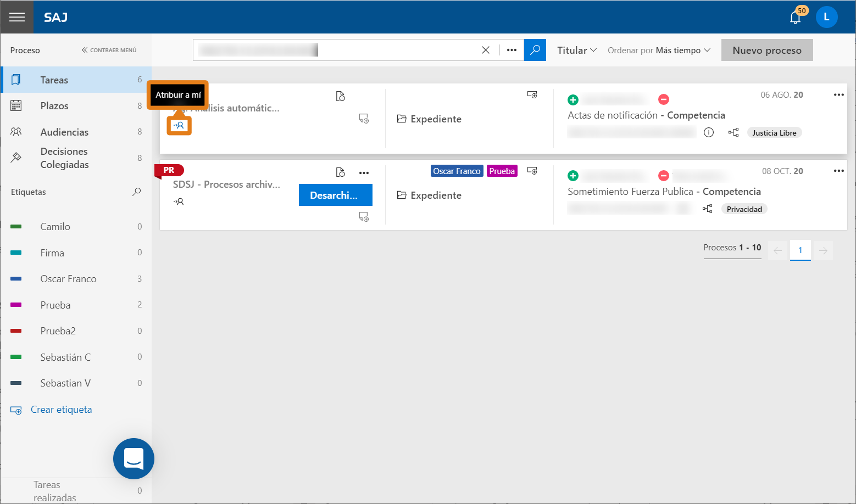Click the Justicia Libre tag
This screenshot has width=856, height=504.
point(774,133)
